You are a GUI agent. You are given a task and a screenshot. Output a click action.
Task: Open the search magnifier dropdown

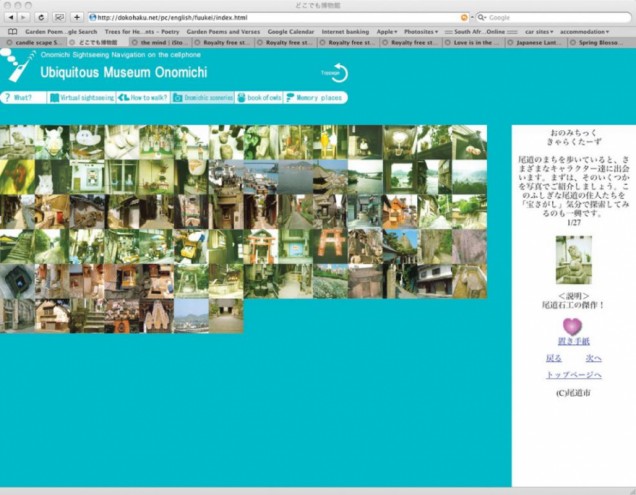(482, 17)
